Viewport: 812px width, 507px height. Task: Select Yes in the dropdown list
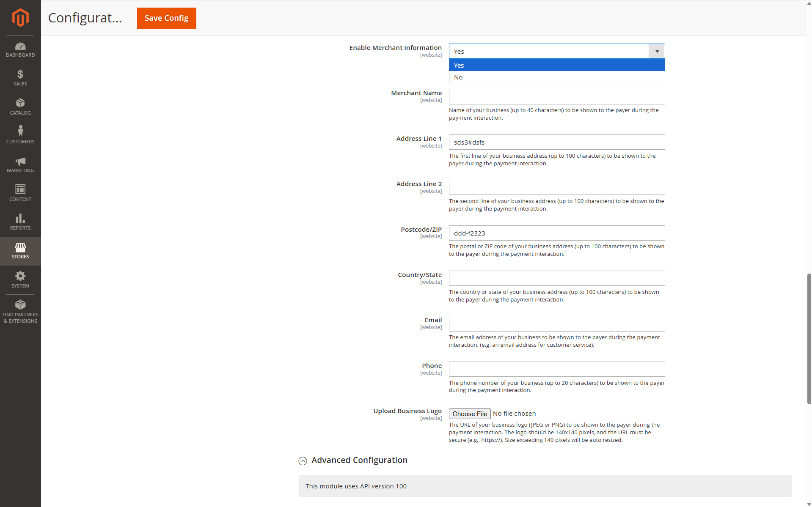pyautogui.click(x=557, y=65)
